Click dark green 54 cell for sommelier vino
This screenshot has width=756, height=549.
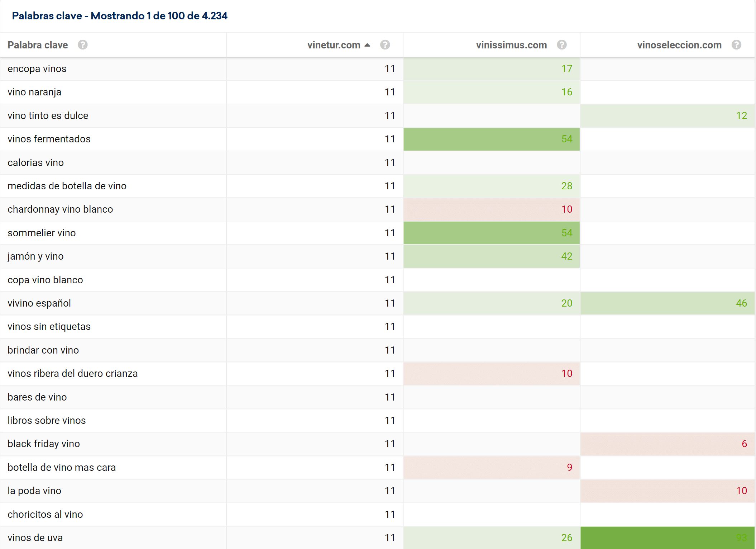[x=566, y=233]
